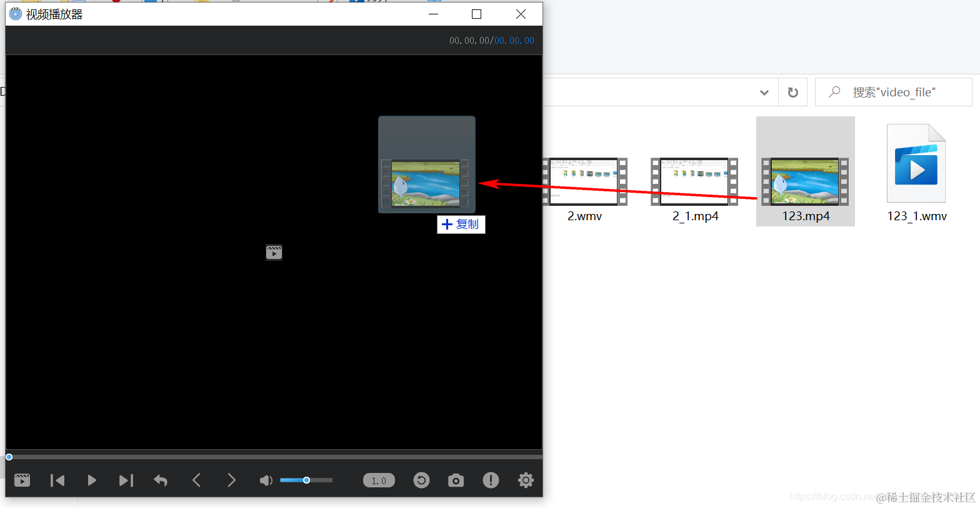Select the 123.mp4 file thumbnail
The width and height of the screenshot is (980, 508).
tap(806, 181)
